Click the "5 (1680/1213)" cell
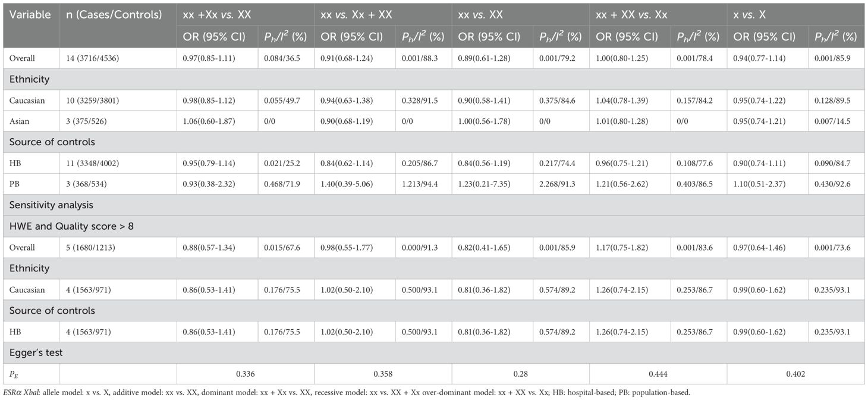 95,248
